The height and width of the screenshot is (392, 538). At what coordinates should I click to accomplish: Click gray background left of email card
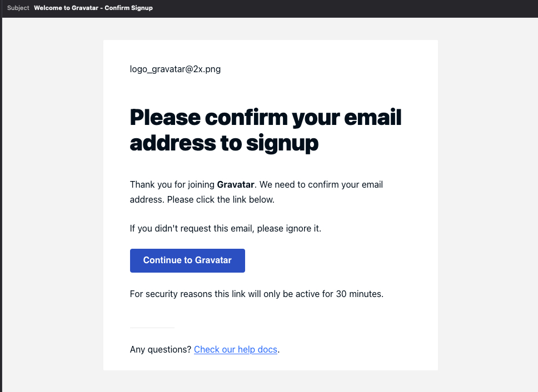point(52,205)
